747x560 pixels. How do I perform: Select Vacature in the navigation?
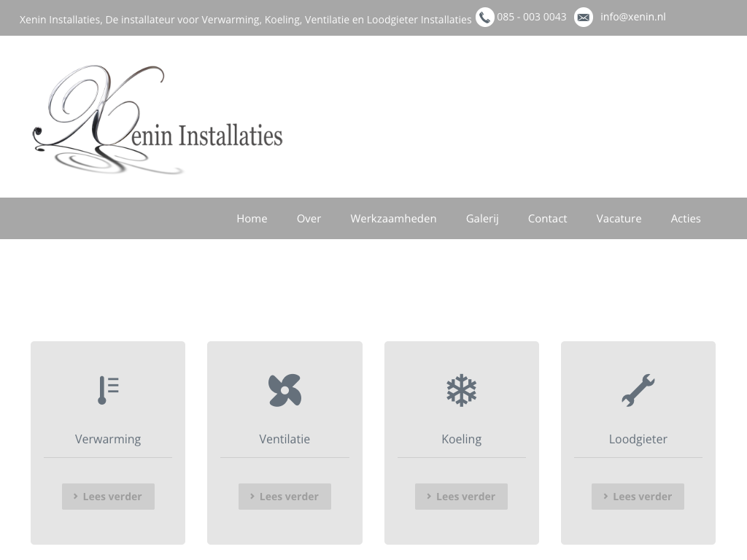pos(619,219)
